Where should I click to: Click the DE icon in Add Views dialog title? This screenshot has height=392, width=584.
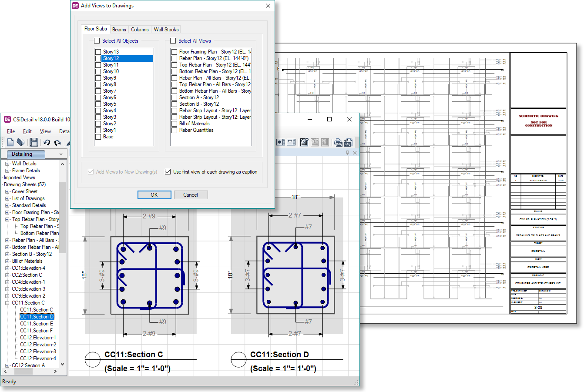tap(75, 6)
